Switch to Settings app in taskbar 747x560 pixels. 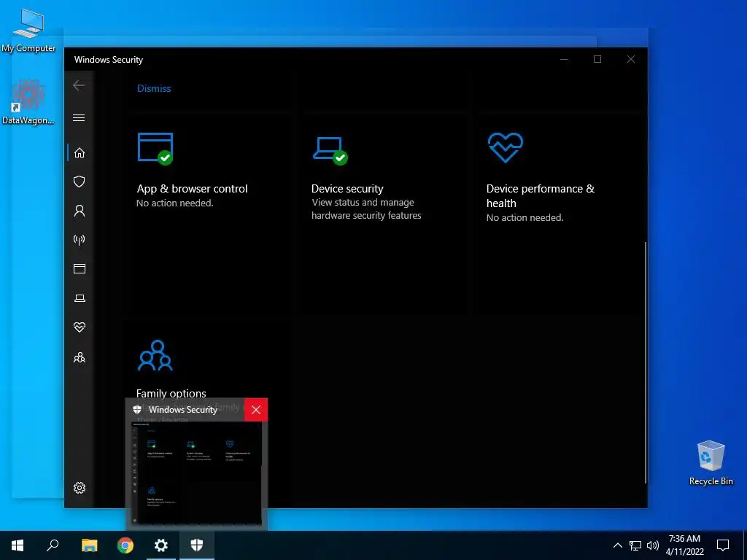click(161, 545)
